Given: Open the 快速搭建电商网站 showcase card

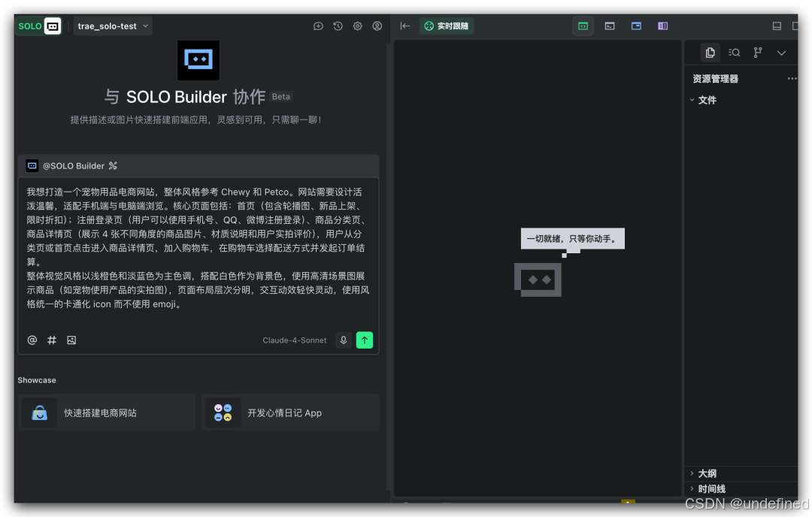Looking at the screenshot, I should click(106, 413).
